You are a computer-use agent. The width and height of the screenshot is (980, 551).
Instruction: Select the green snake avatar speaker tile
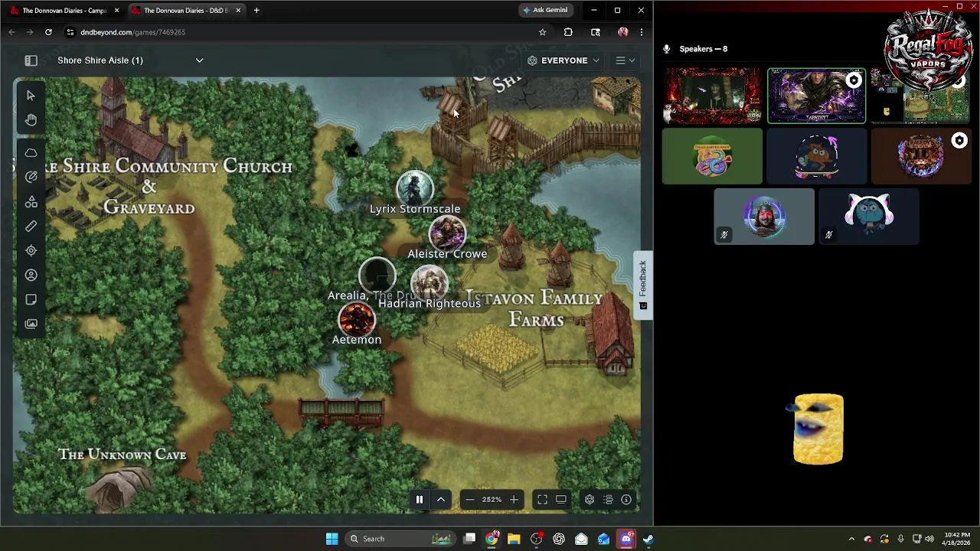point(712,156)
